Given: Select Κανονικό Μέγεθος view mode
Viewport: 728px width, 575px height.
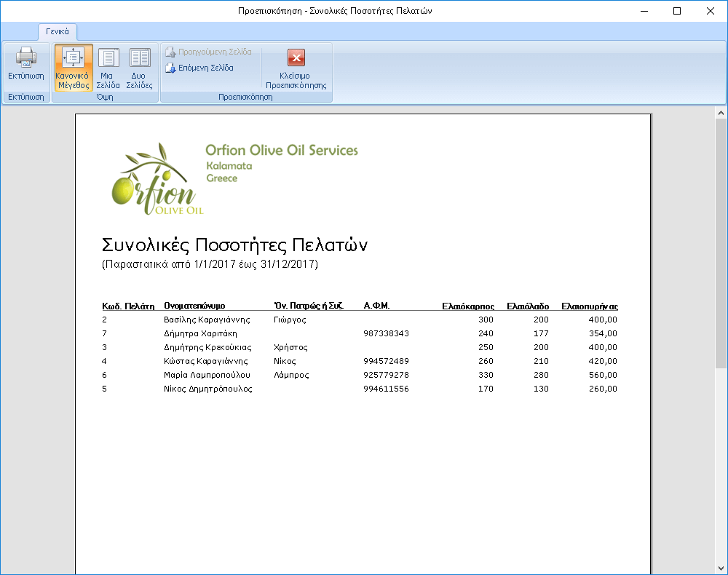Looking at the screenshot, I should pyautogui.click(x=74, y=67).
